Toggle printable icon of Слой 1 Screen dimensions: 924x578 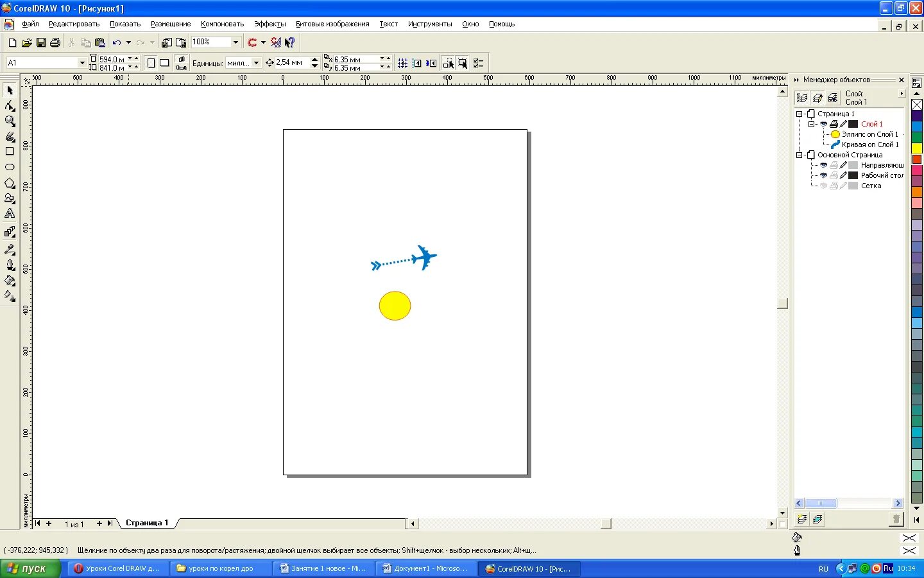pyautogui.click(x=834, y=124)
